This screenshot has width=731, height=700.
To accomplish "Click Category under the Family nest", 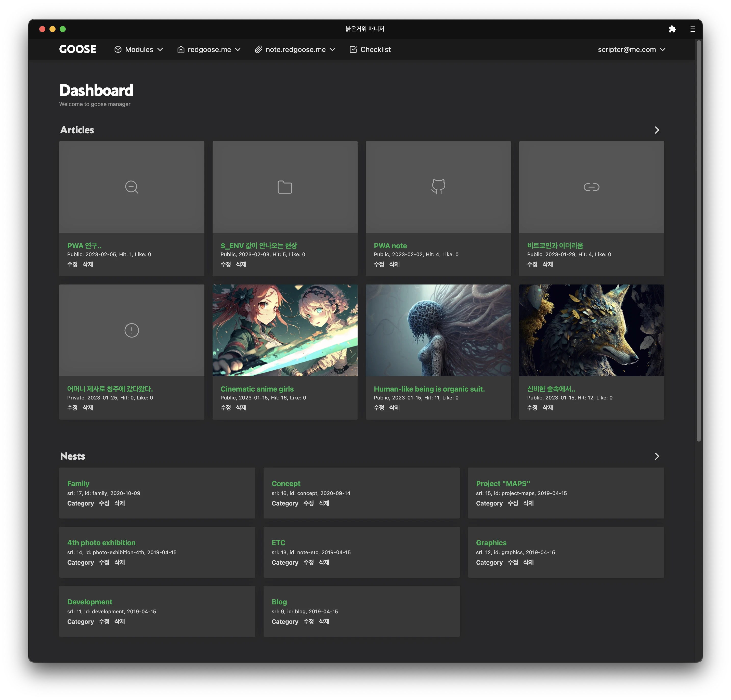I will 81,503.
